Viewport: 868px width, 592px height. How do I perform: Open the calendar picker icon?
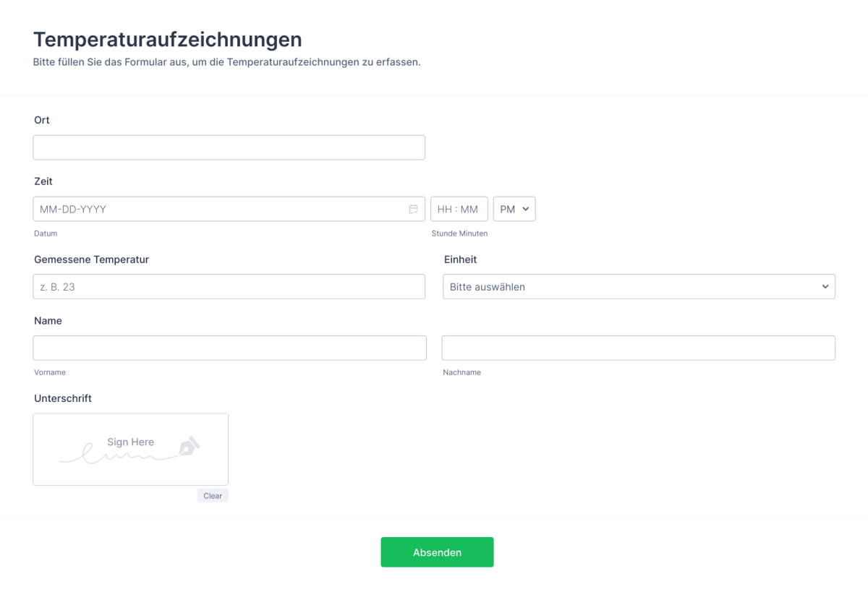tap(413, 208)
